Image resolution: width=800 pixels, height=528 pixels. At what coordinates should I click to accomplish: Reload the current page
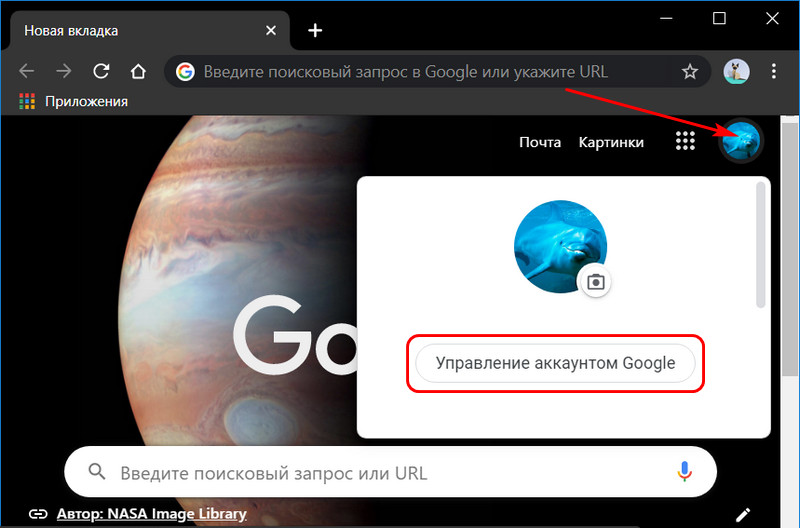tap(101, 71)
